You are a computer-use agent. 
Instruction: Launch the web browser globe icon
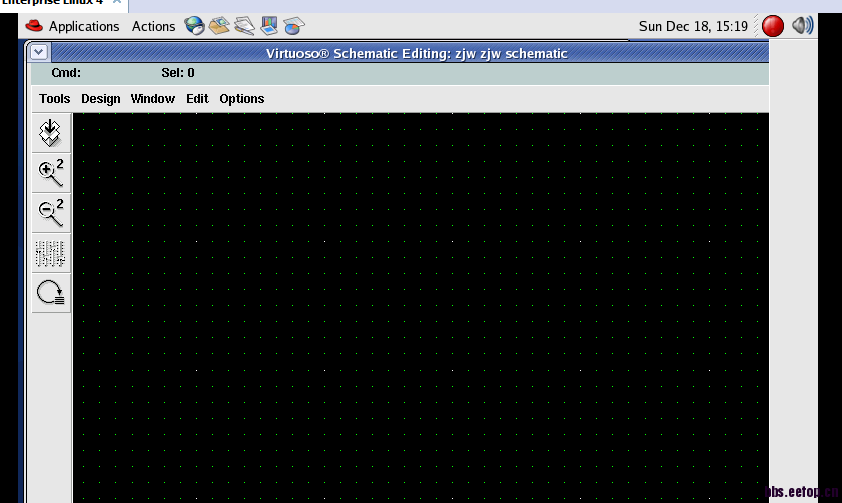(x=194, y=26)
